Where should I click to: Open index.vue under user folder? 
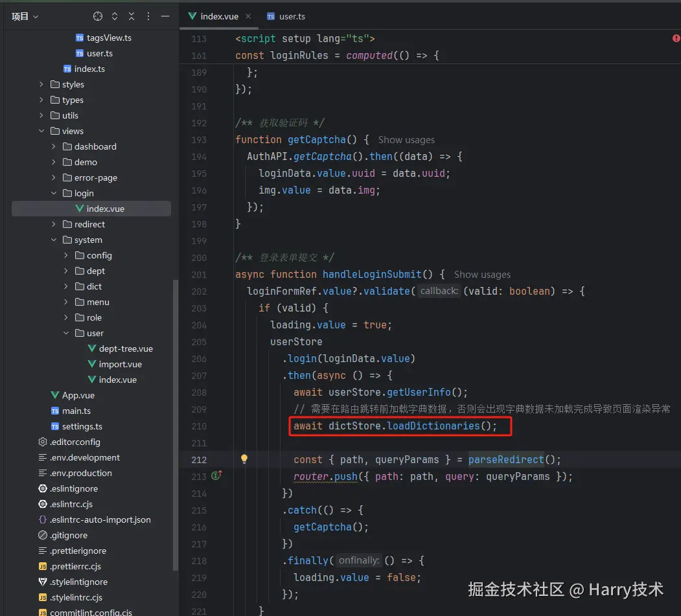tap(112, 380)
